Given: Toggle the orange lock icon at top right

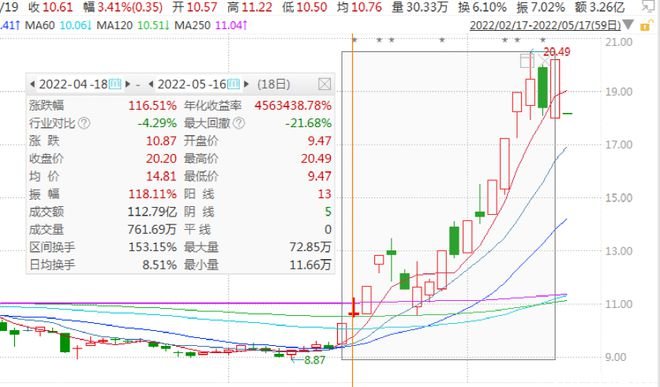Looking at the screenshot, I should click(645, 26).
